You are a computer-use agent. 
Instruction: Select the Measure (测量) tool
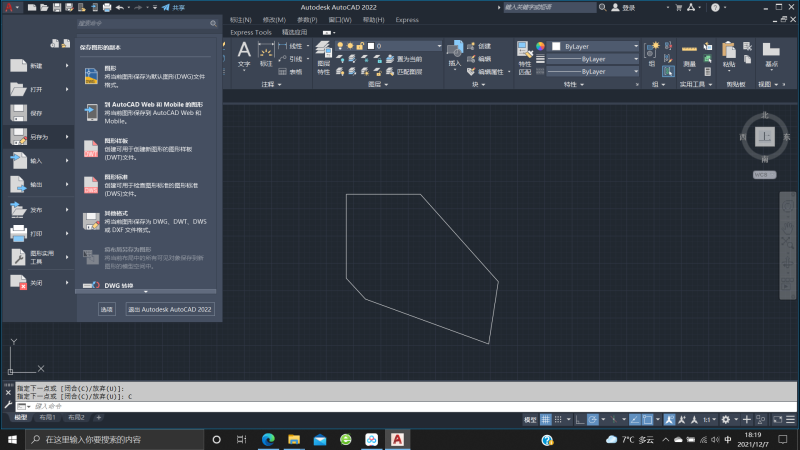click(x=689, y=51)
